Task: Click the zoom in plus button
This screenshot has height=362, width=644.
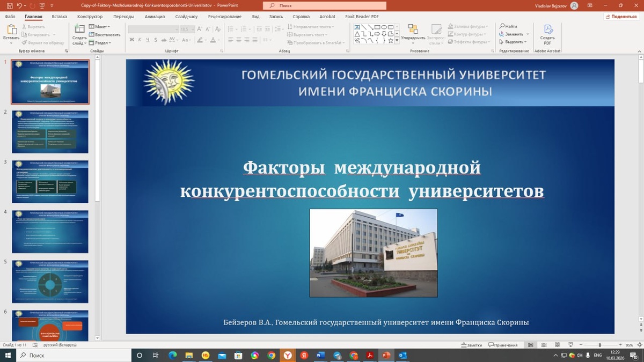Action: point(620,345)
